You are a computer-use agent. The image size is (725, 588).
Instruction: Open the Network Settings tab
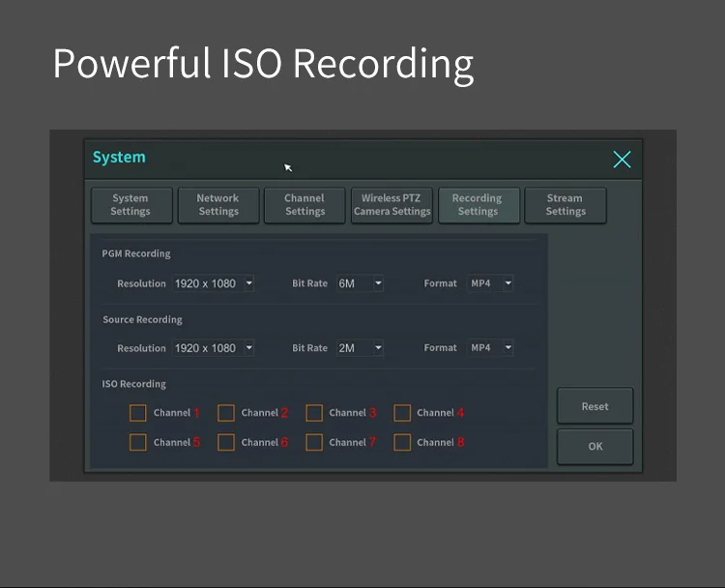(217, 205)
